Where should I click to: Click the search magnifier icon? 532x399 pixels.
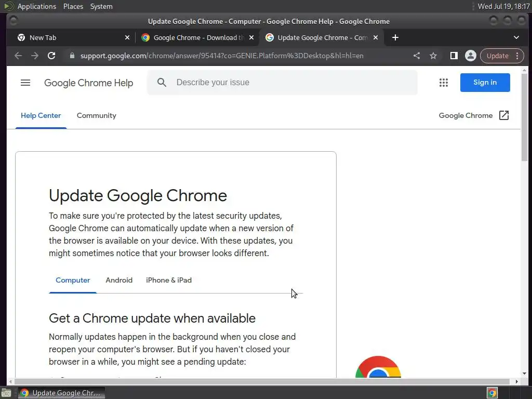click(162, 83)
